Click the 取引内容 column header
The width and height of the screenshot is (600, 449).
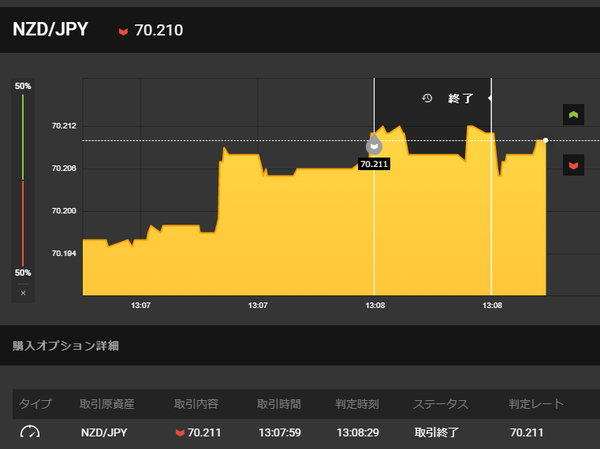[x=196, y=404]
